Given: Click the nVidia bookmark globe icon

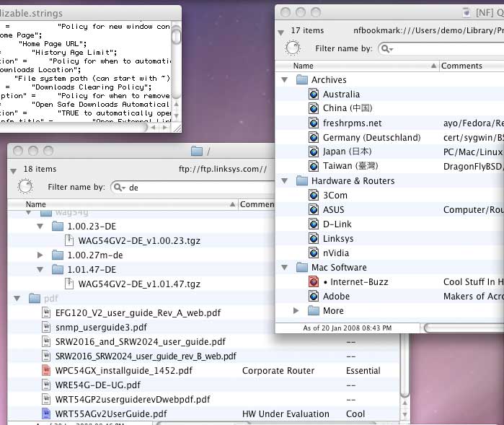Looking at the screenshot, I should coord(314,253).
